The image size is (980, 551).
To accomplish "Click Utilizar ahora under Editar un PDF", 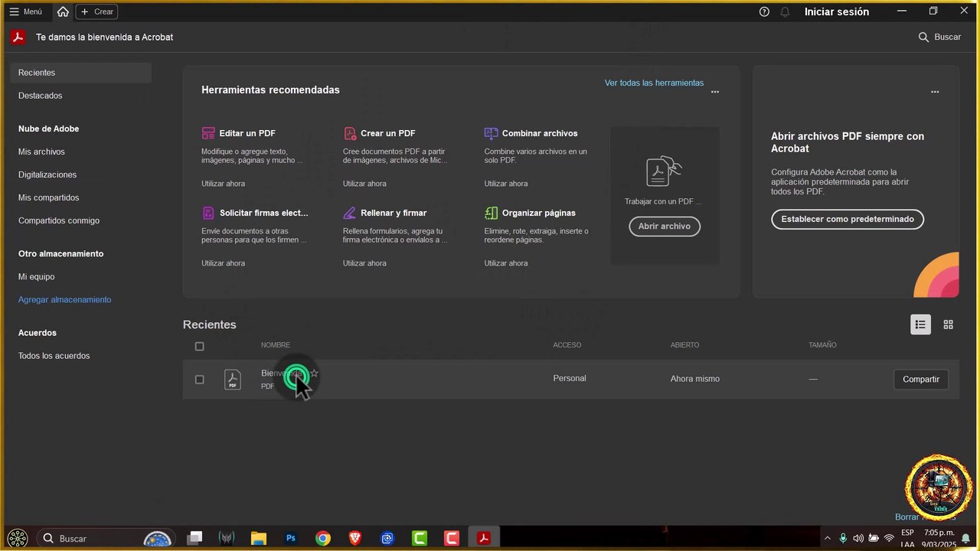I will click(x=224, y=184).
